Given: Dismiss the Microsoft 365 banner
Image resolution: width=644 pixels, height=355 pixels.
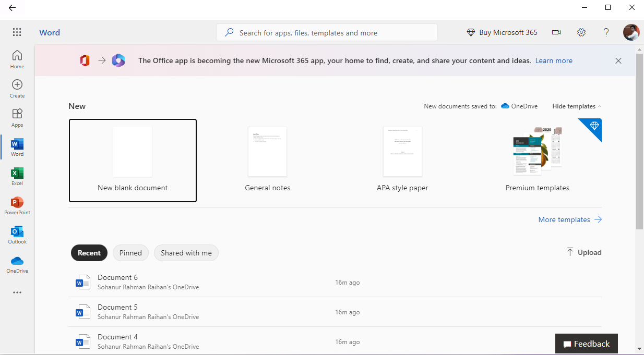Looking at the screenshot, I should point(618,60).
